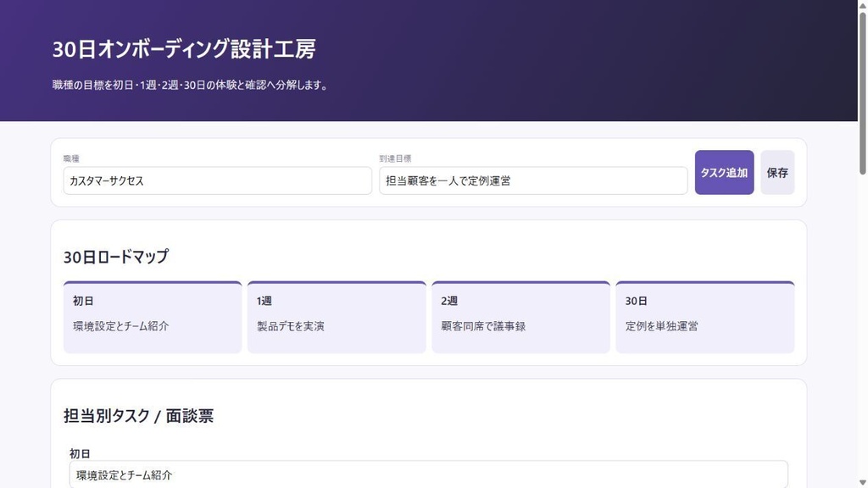Click the タスク追加 button
Image resolution: width=868 pixels, height=488 pixels.
coord(724,172)
